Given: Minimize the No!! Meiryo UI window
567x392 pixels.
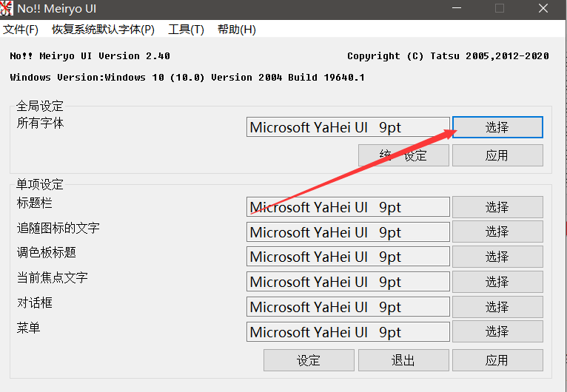Looking at the screenshot, I should 457,8.
